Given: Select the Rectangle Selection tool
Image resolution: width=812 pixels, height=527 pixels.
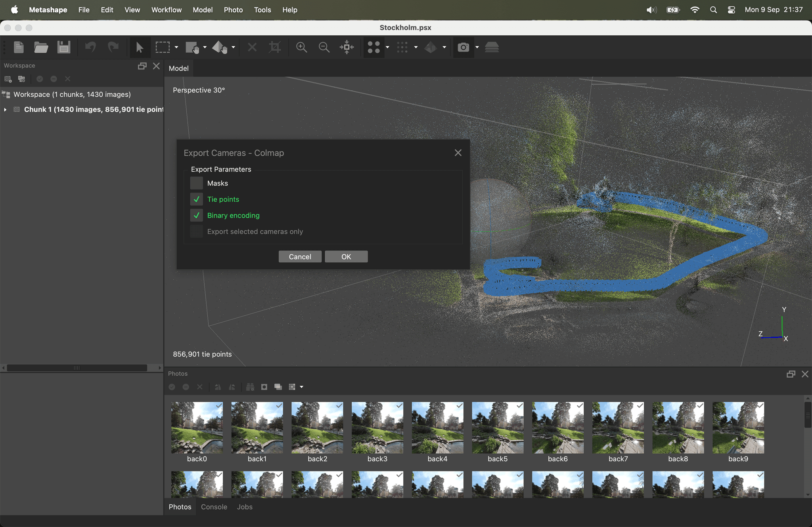Looking at the screenshot, I should (x=163, y=47).
